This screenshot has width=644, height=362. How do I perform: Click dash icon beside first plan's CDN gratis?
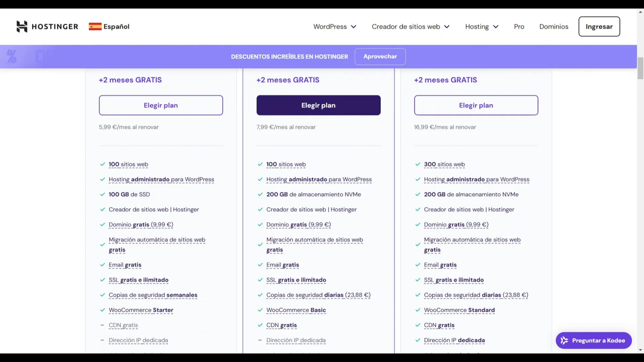click(x=102, y=325)
